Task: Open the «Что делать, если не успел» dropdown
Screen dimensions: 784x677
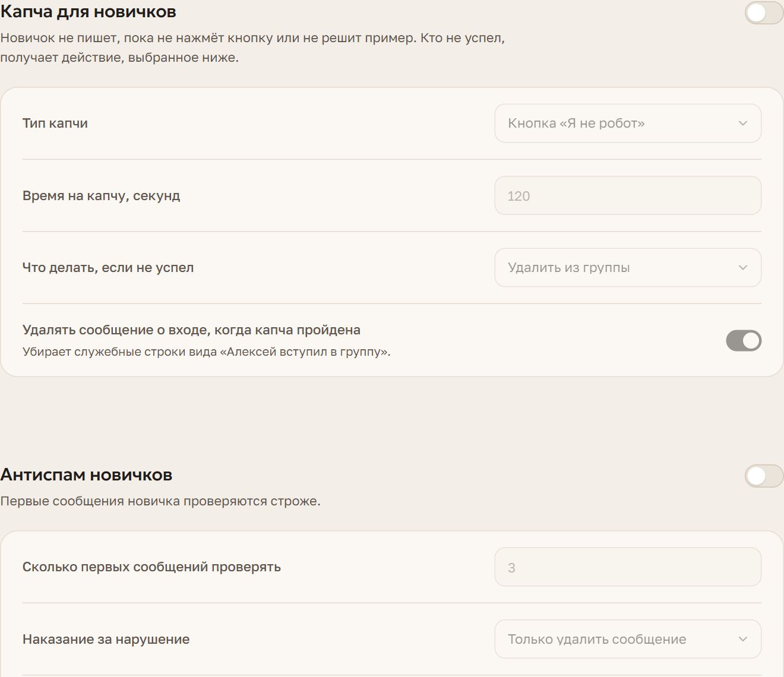Action: coord(628,268)
